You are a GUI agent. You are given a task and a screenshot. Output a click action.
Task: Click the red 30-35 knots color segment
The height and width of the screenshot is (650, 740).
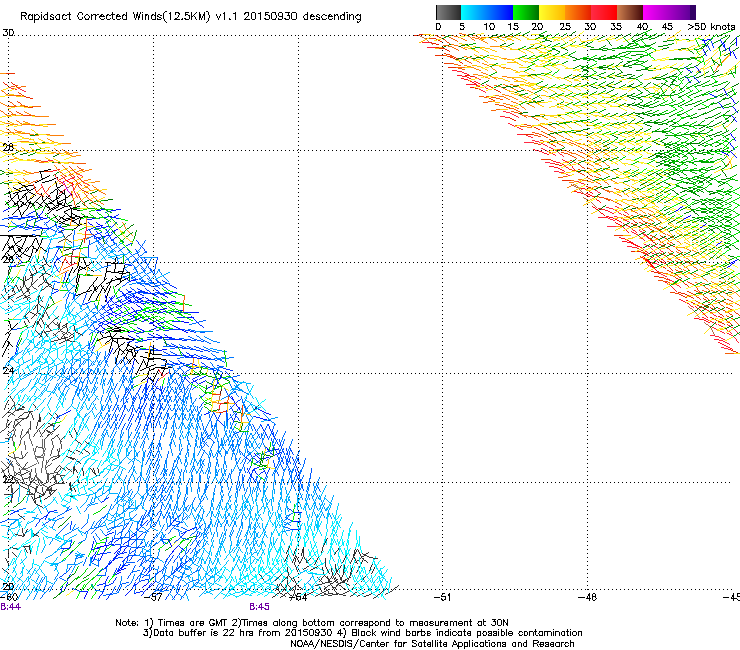coord(604,12)
